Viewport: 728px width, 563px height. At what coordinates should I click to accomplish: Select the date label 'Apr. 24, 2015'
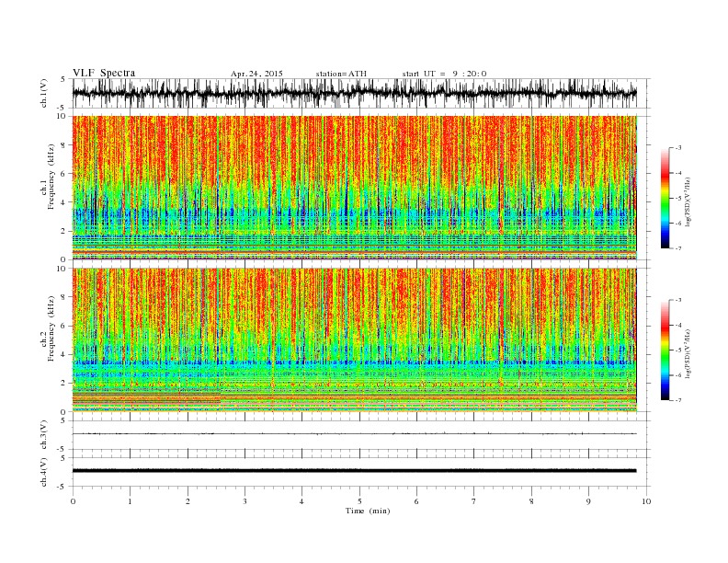[256, 74]
